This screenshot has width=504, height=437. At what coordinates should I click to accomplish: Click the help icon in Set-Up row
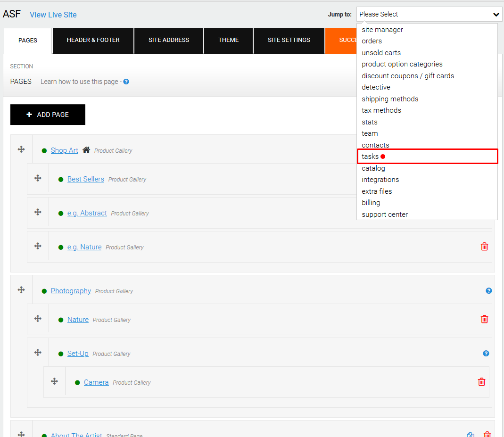pyautogui.click(x=486, y=354)
